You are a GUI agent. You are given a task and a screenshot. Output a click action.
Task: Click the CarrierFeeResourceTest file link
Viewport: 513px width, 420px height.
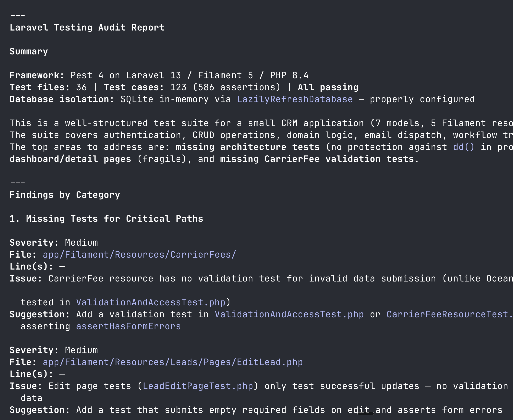(449, 314)
